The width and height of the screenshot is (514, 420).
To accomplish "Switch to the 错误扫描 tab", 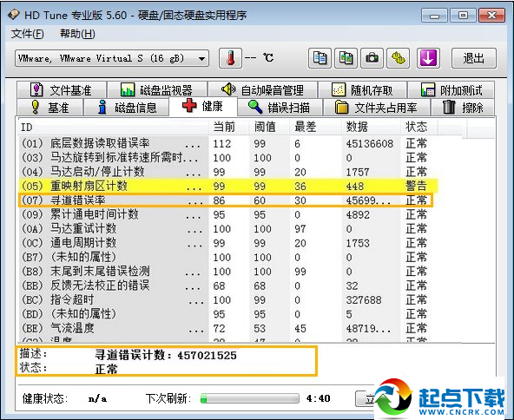I will point(280,107).
